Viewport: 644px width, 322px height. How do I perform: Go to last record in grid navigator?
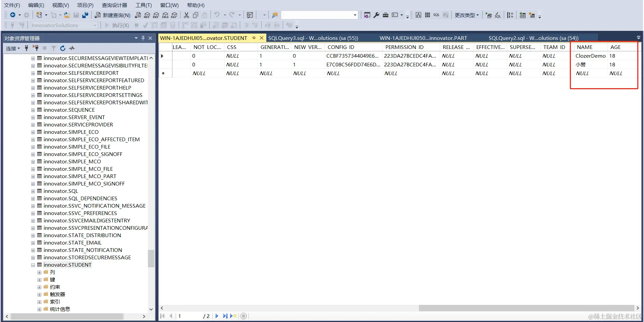point(225,316)
